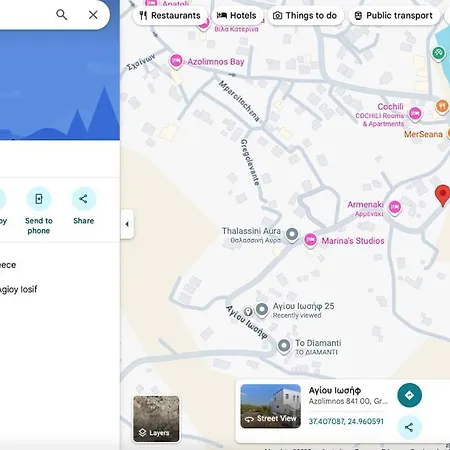Screen dimensions: 450x450
Task: Clear the search box with X
Action: coord(93,15)
